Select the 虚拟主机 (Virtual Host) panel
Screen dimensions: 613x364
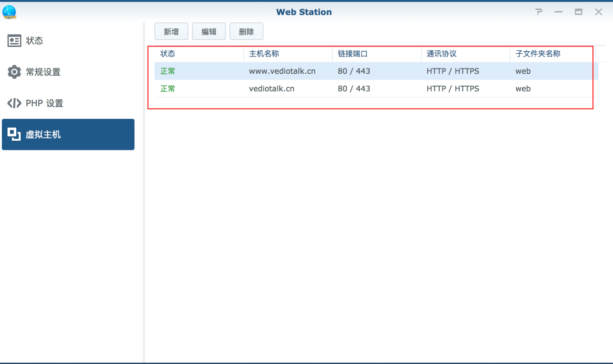click(x=44, y=135)
